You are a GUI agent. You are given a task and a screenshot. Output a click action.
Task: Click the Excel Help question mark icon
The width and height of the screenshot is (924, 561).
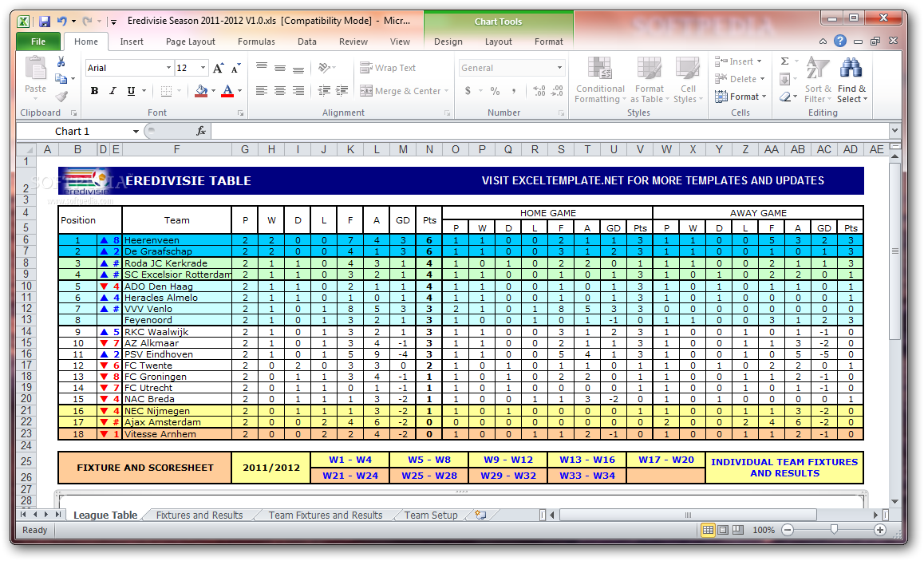click(x=840, y=41)
